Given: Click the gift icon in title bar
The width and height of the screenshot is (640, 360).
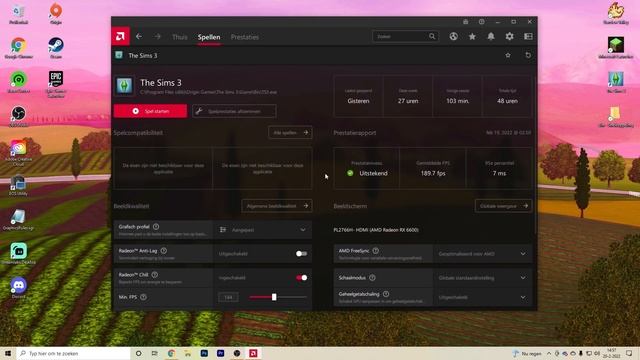Looking at the screenshot, I should [x=465, y=22].
